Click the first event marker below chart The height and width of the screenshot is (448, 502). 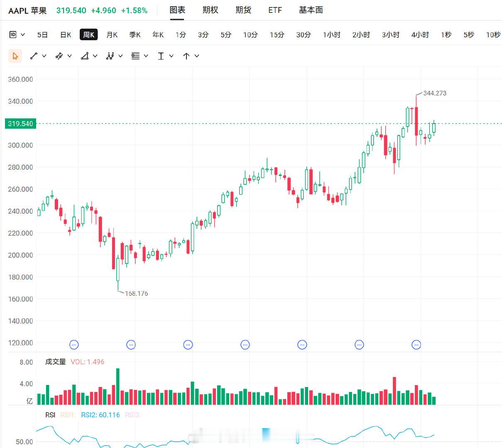tap(74, 344)
